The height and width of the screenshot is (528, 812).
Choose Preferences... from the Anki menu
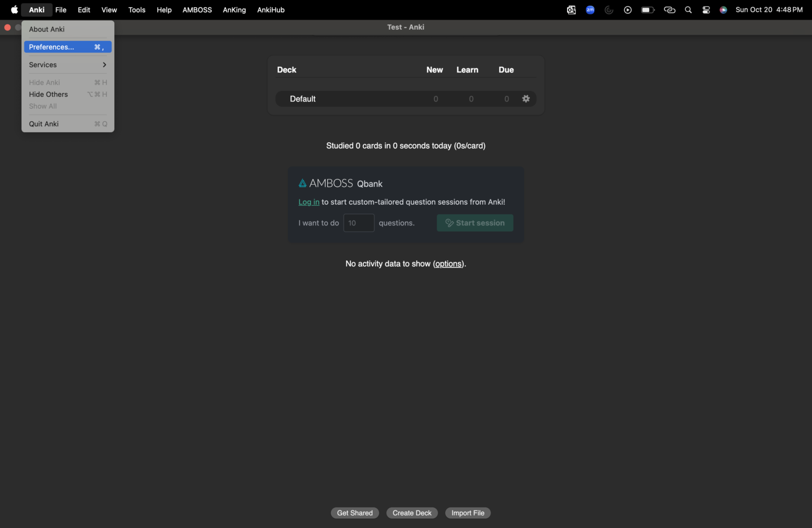[x=68, y=47]
